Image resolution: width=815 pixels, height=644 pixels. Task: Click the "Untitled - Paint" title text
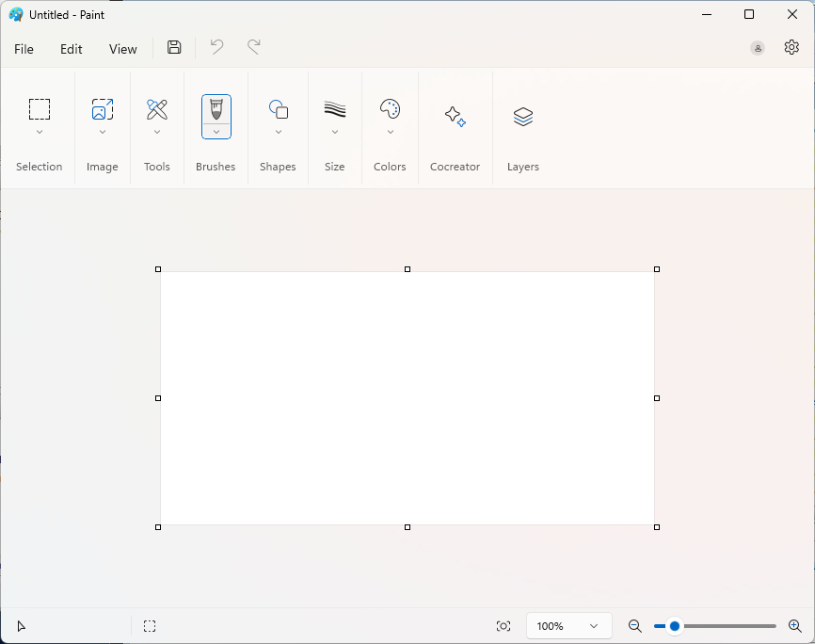67,14
